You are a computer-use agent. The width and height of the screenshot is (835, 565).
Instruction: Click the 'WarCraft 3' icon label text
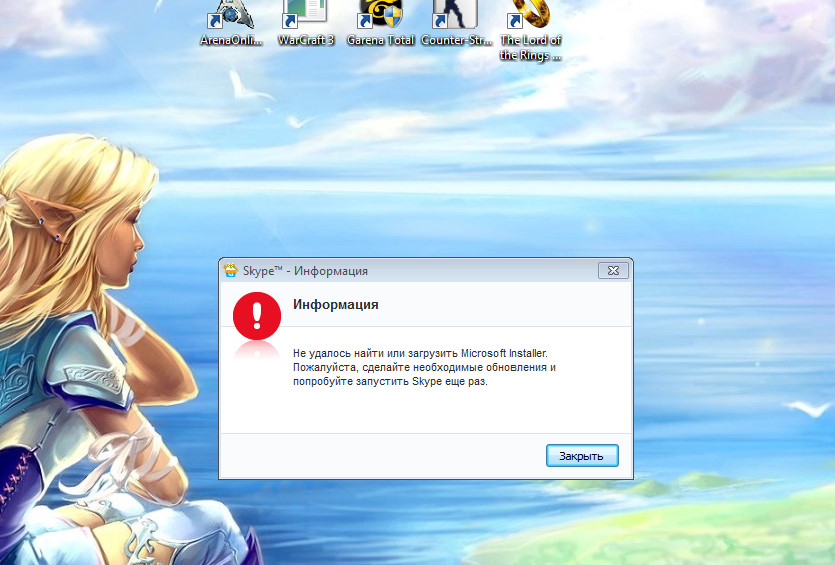[x=305, y=41]
